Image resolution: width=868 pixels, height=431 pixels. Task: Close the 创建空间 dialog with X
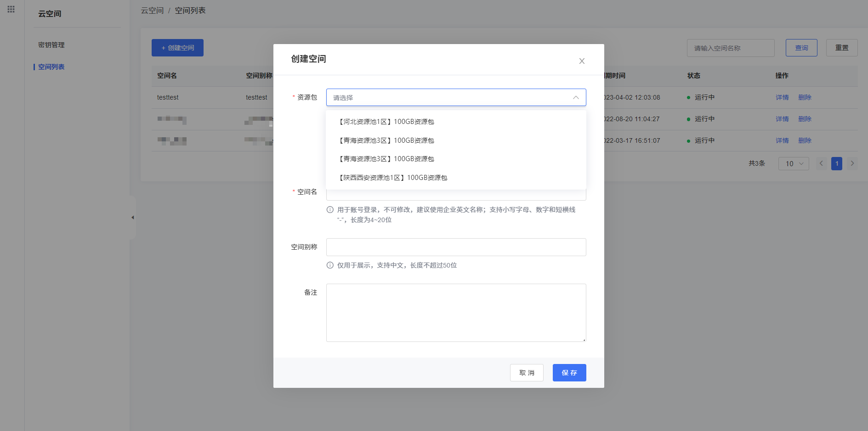(581, 61)
